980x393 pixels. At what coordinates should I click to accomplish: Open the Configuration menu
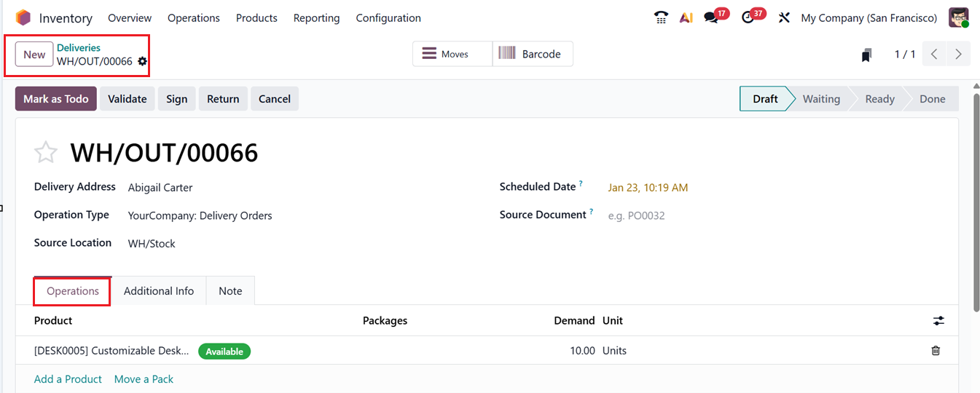coord(388,17)
